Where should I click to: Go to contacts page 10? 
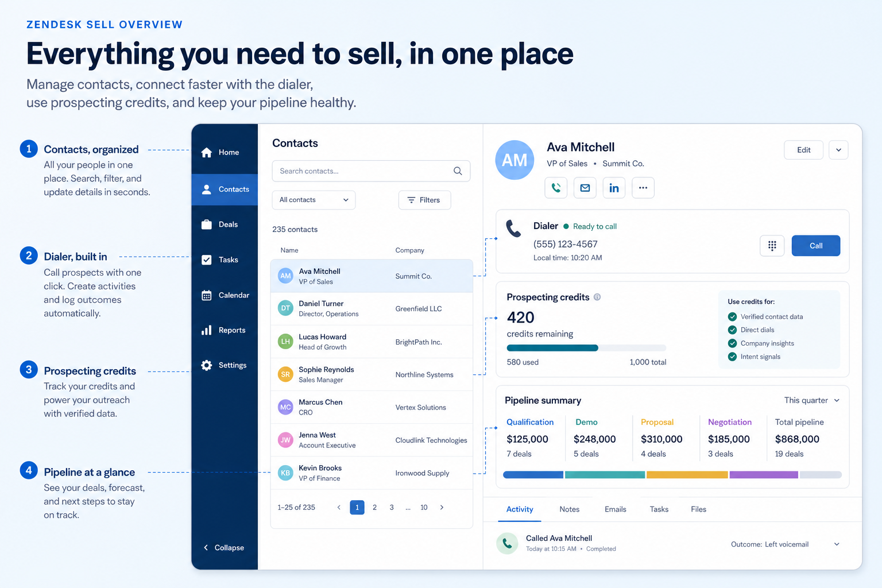(x=424, y=507)
